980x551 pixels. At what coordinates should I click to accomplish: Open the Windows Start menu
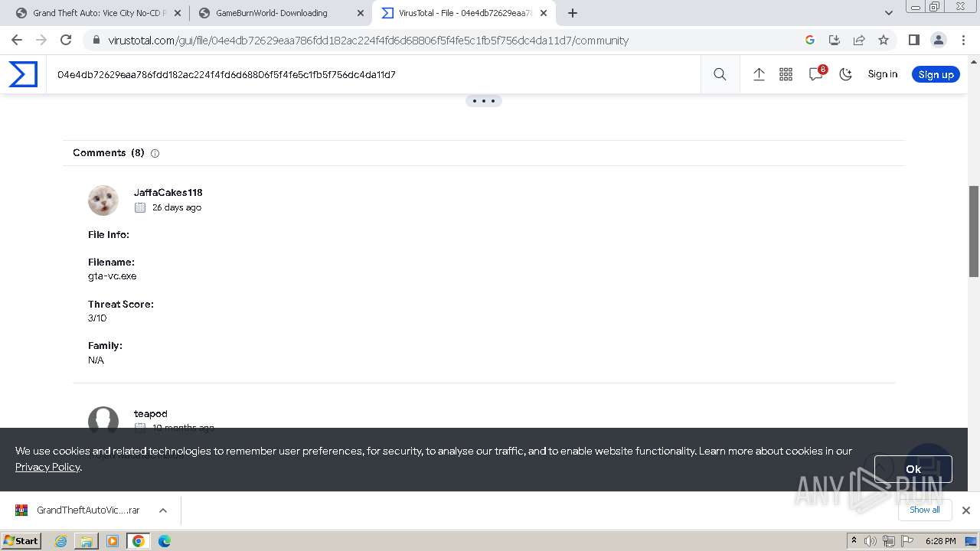[x=21, y=540]
